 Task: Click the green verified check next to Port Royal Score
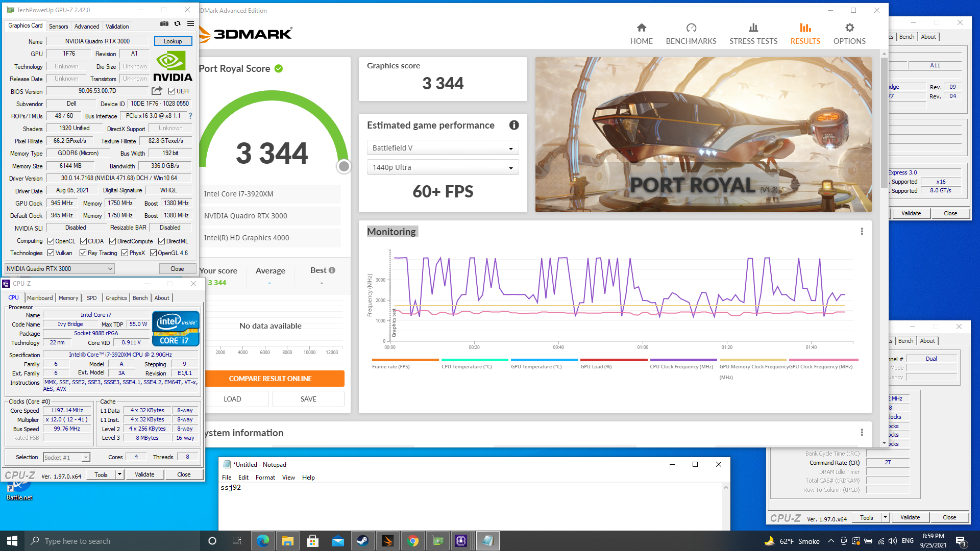(x=279, y=68)
